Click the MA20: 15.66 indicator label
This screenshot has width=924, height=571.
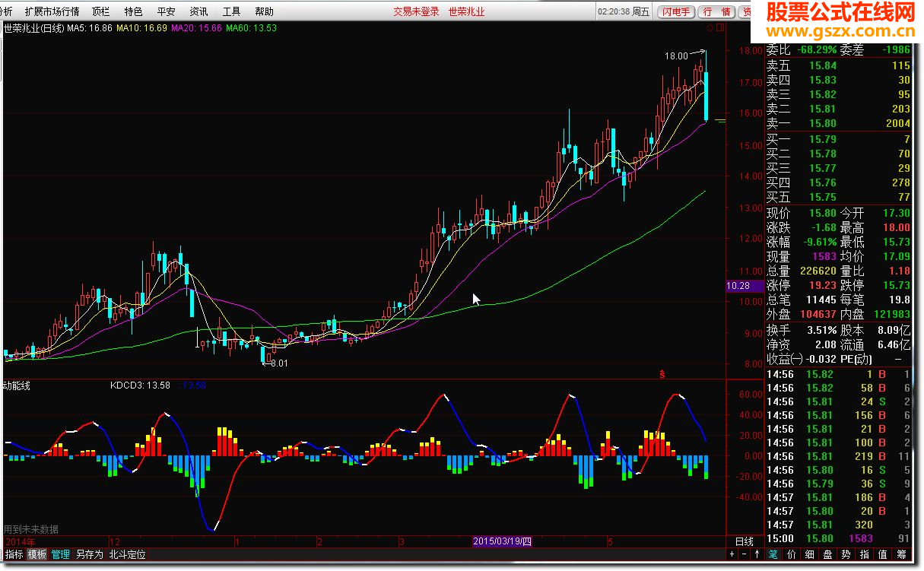(x=196, y=28)
